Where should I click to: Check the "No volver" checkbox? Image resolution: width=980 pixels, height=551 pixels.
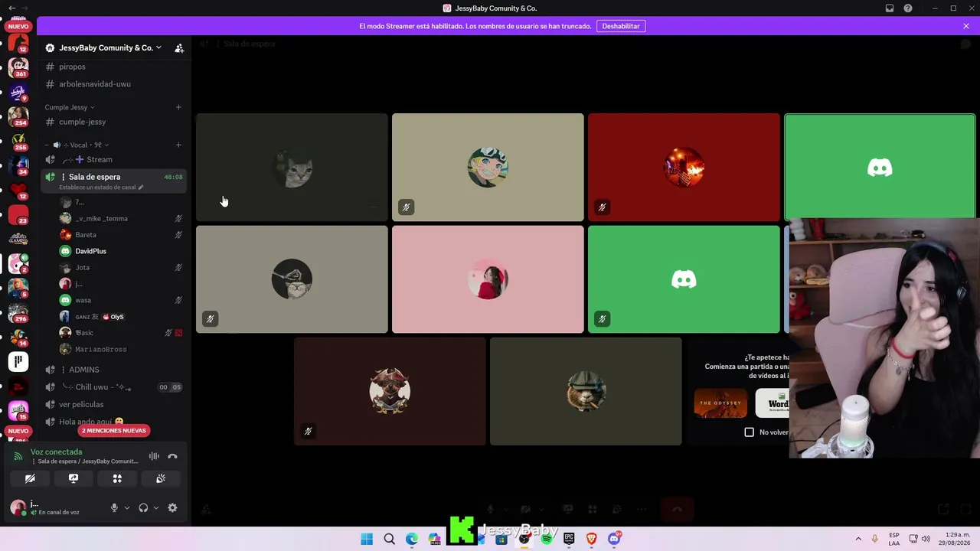click(750, 432)
